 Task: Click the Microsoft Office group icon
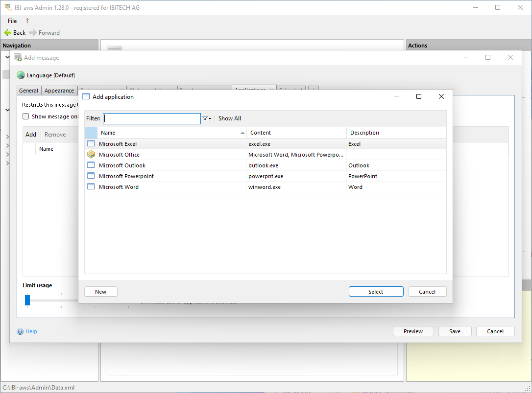pyautogui.click(x=91, y=155)
